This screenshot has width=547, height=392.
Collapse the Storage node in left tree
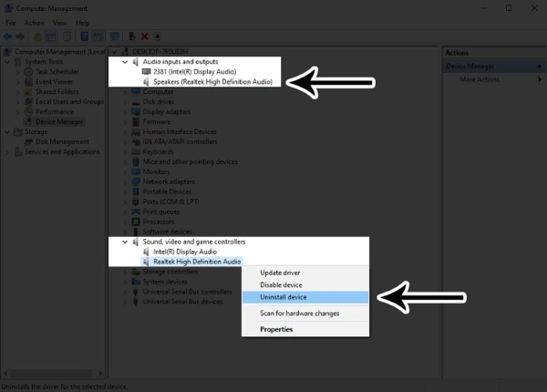coord(7,132)
